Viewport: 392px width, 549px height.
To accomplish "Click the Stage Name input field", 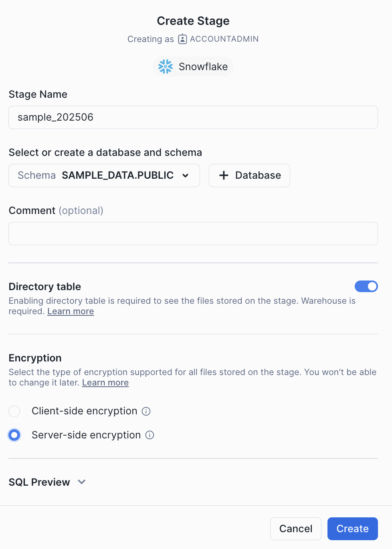I will [x=193, y=117].
